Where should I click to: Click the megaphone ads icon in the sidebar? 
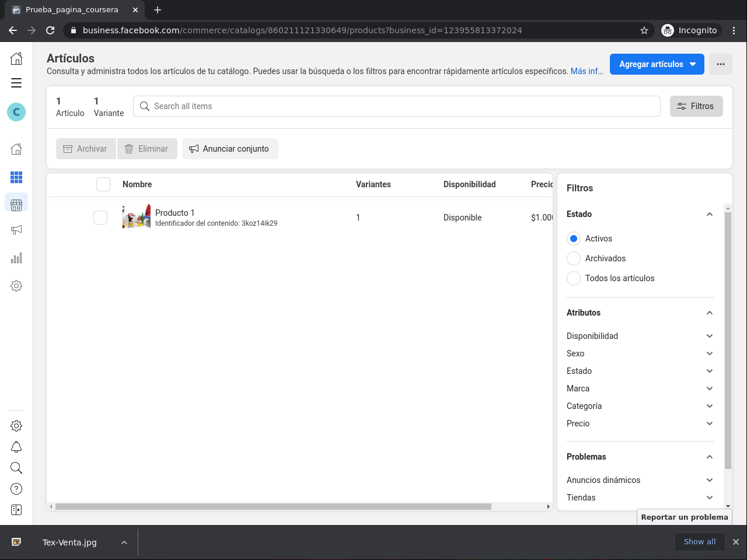(x=16, y=230)
